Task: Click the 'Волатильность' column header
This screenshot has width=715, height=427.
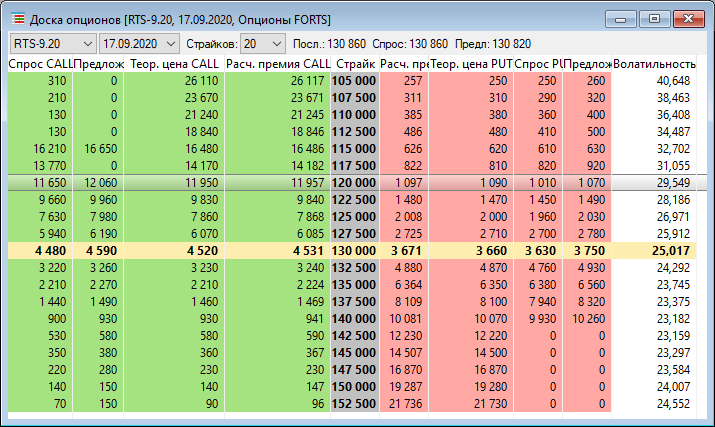Action: coord(654,64)
